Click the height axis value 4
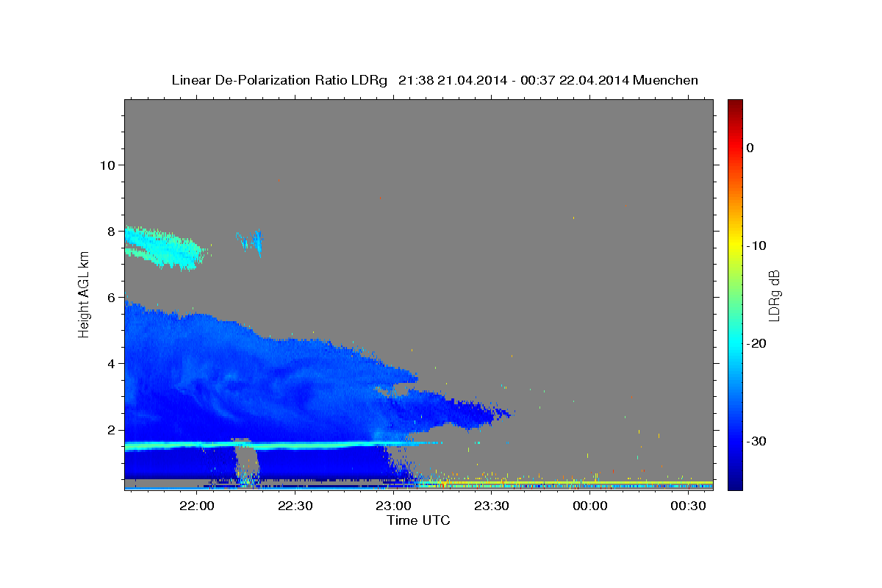 point(110,363)
